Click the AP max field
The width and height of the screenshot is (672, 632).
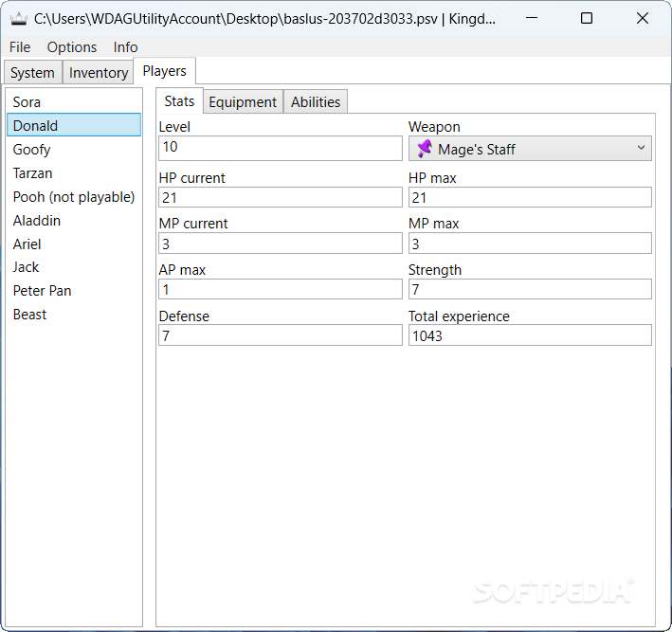point(281,289)
